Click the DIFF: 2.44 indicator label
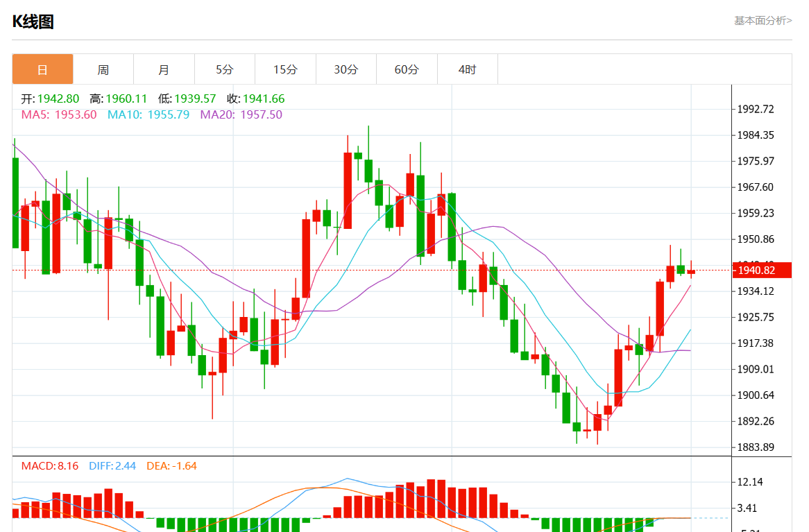Image resolution: width=809 pixels, height=532 pixels. click(x=112, y=466)
